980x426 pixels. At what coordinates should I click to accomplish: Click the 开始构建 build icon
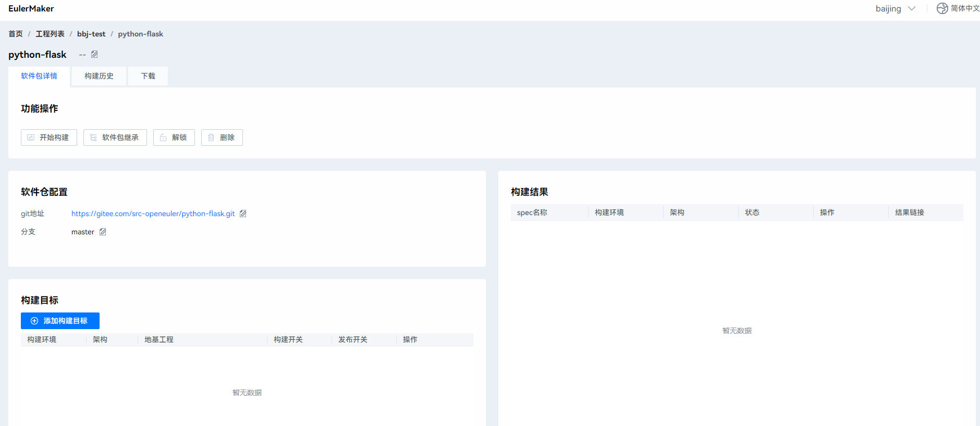coord(31,137)
